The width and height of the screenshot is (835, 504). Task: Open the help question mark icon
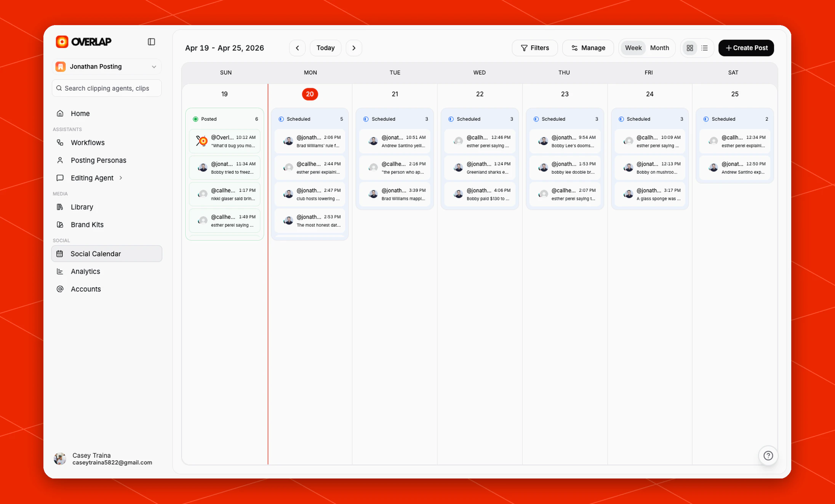(768, 456)
